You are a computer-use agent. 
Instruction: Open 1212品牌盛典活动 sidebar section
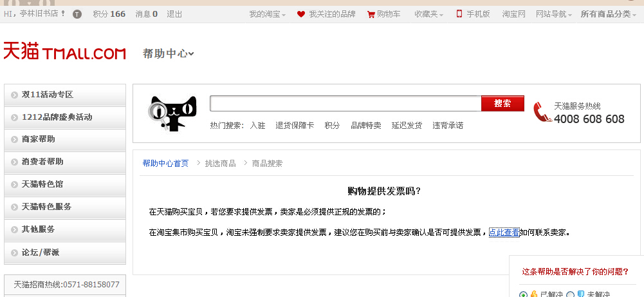65,117
